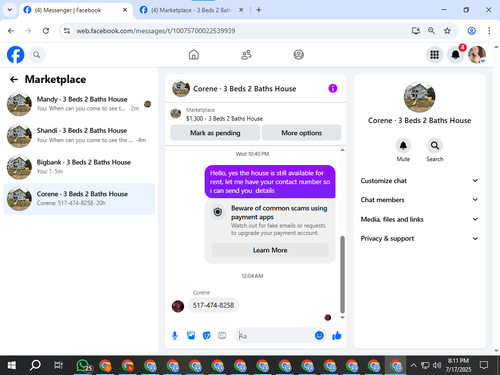The image size is (500, 375).
Task: Open the Facebook logo home link
Action: [x=16, y=55]
